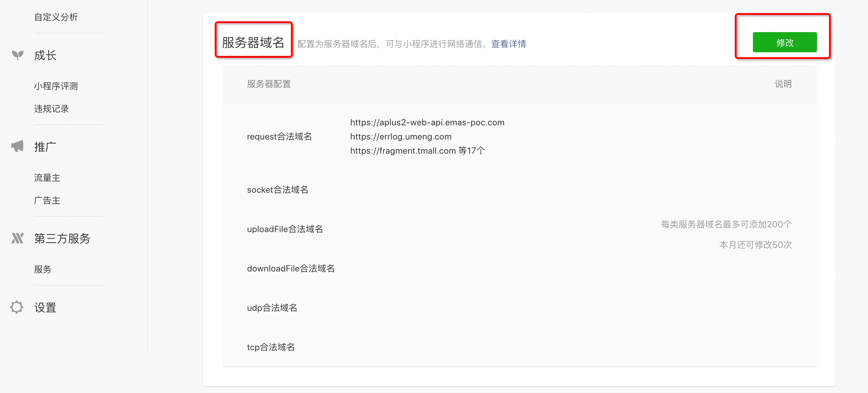The height and width of the screenshot is (393, 868).
Task: Go to 违规记录 page
Action: [52, 109]
